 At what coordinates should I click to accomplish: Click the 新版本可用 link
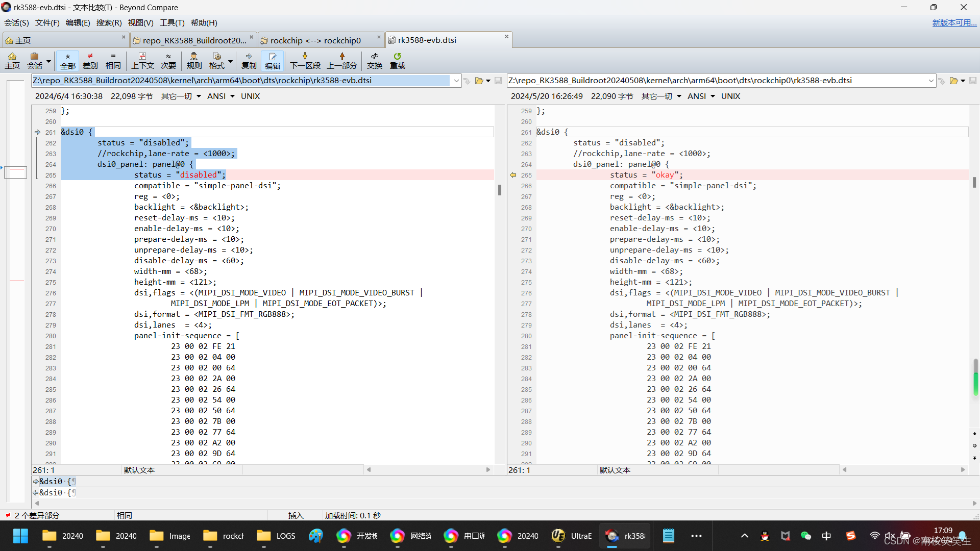click(953, 23)
